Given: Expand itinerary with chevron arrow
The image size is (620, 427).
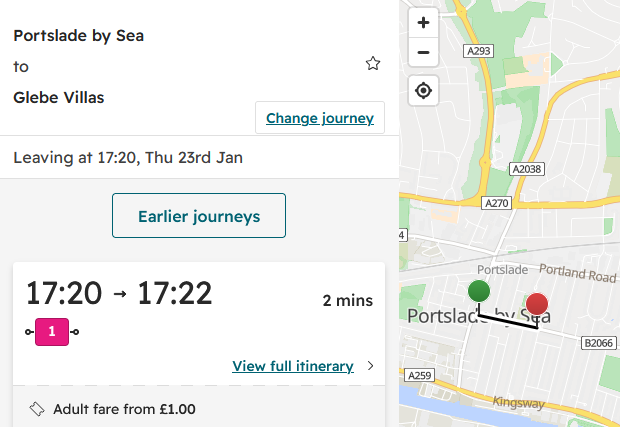Looking at the screenshot, I should coord(370,366).
